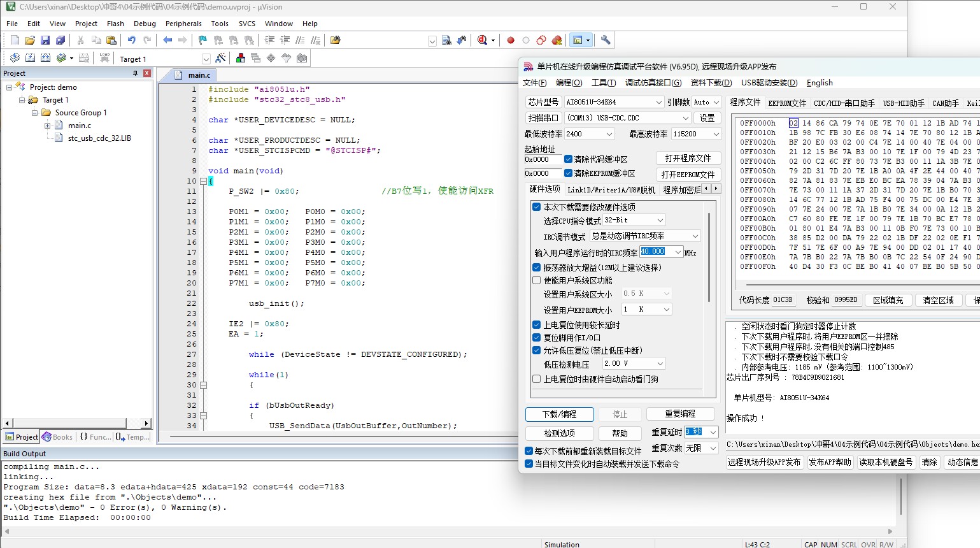Insert a bookmark using the flag icon
Image resolution: width=980 pixels, height=548 pixels.
click(x=202, y=40)
